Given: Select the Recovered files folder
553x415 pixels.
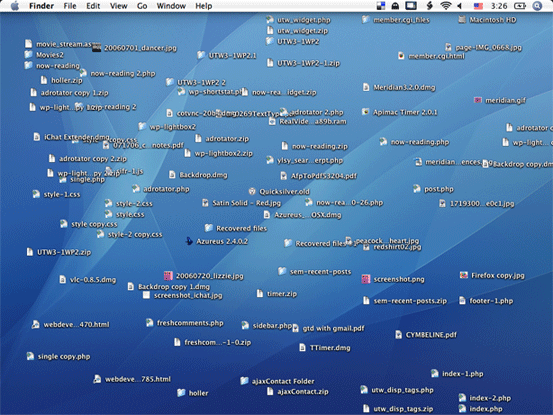Looking at the screenshot, I should (x=236, y=228).
